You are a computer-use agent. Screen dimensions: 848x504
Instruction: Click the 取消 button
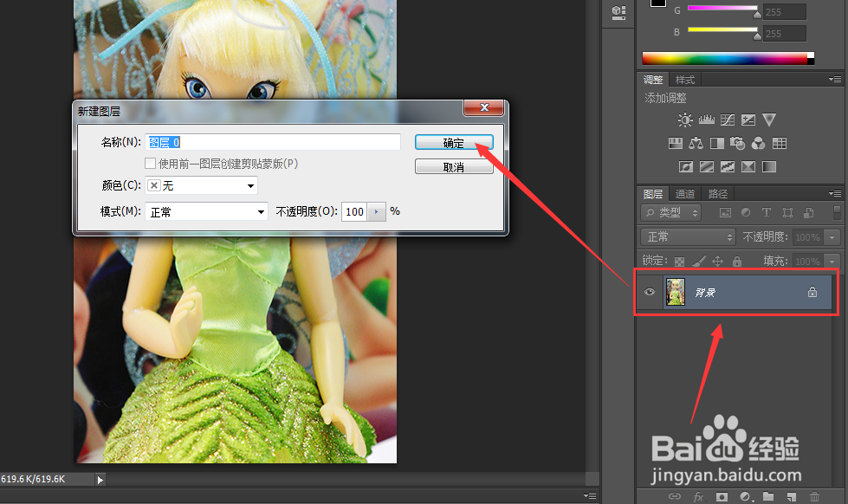[453, 167]
